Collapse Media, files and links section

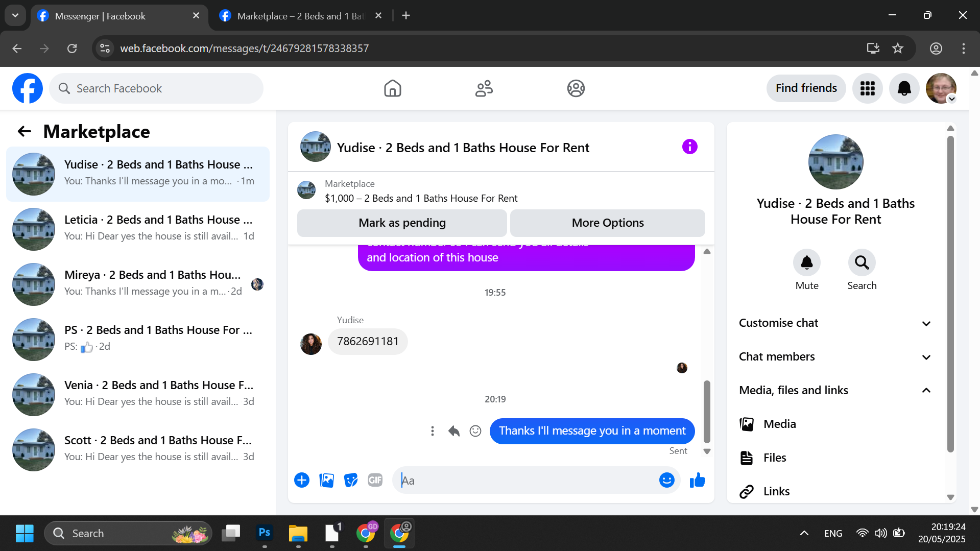pyautogui.click(x=835, y=390)
